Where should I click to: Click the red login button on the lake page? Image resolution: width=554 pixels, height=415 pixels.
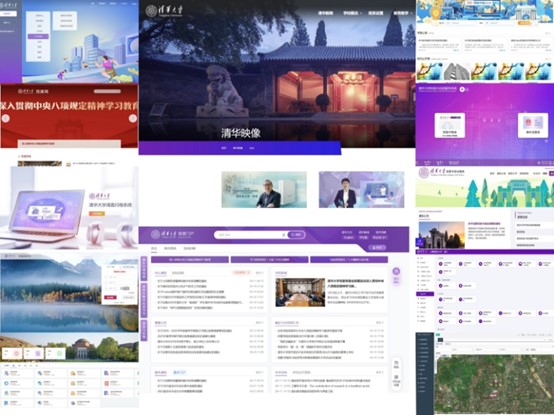click(110, 298)
